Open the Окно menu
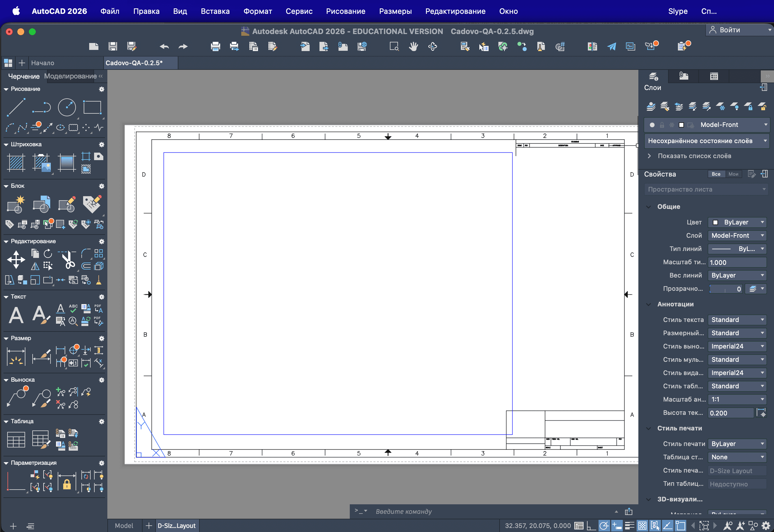This screenshot has height=532, width=774. 508,11
